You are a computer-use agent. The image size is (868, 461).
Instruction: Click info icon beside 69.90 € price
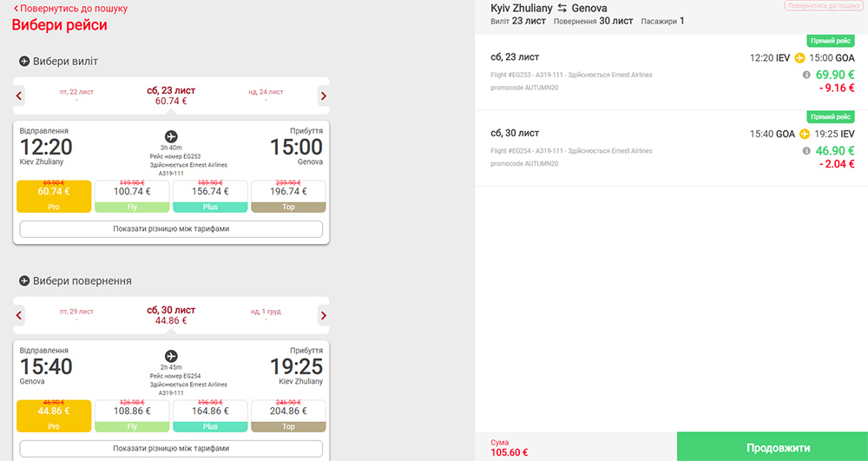tap(806, 75)
